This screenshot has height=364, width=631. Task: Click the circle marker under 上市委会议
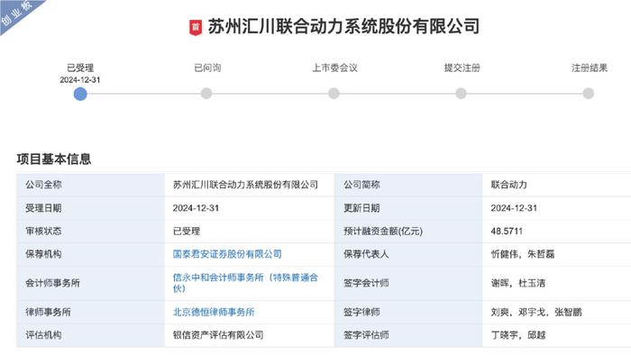point(334,94)
